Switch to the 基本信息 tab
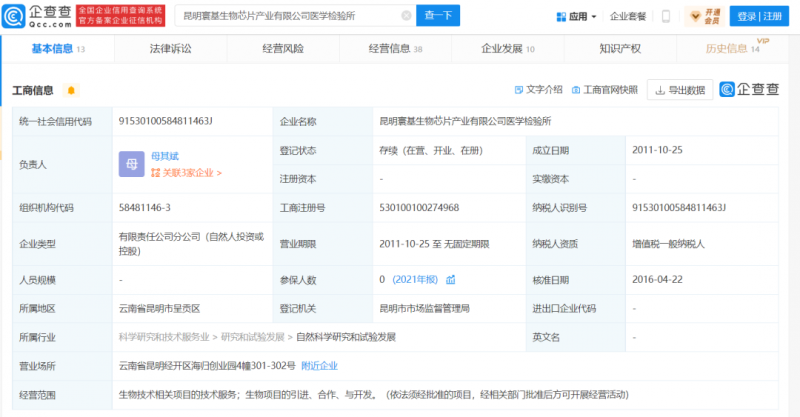Viewport: 800px width, 417px height. 58,49
